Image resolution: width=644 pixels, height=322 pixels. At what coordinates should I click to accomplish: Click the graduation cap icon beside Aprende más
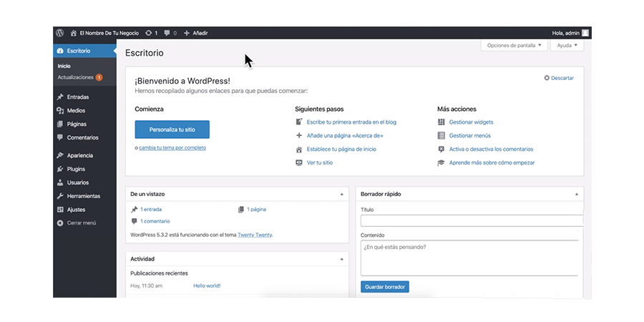pos(441,163)
